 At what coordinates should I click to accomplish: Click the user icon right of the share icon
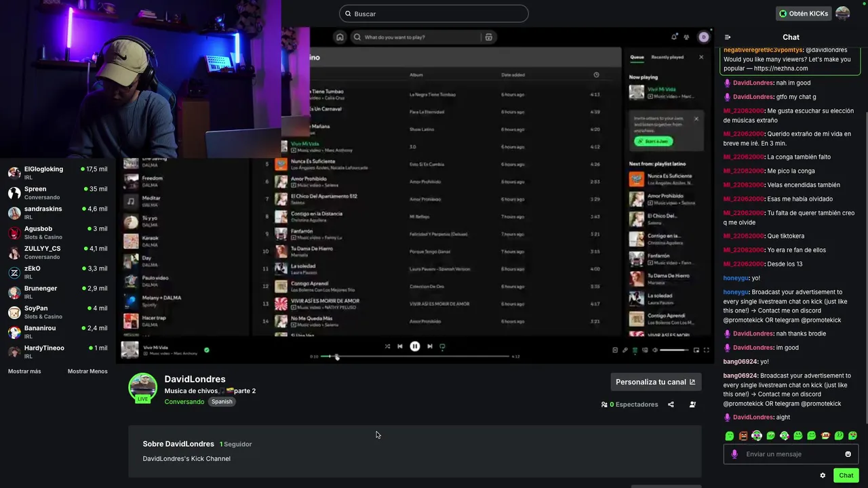coord(692,405)
